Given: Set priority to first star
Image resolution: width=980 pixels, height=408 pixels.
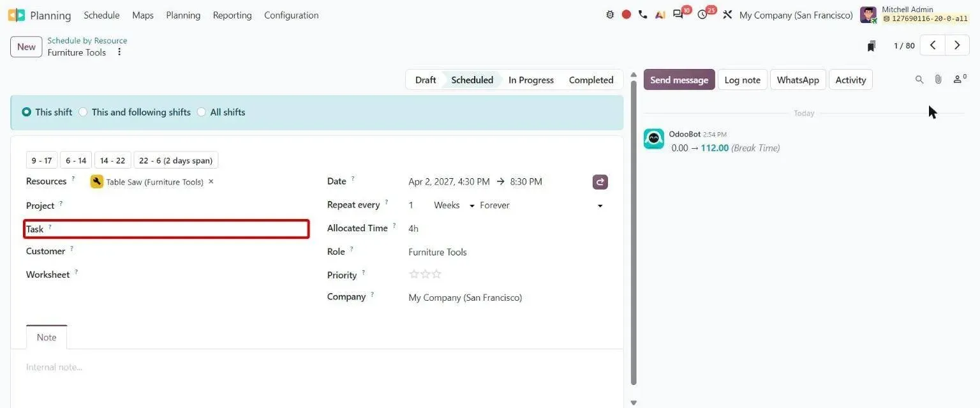Looking at the screenshot, I should 414,275.
